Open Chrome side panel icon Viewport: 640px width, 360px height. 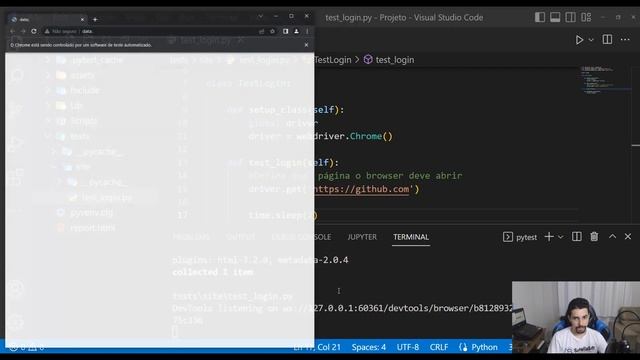tap(285, 31)
